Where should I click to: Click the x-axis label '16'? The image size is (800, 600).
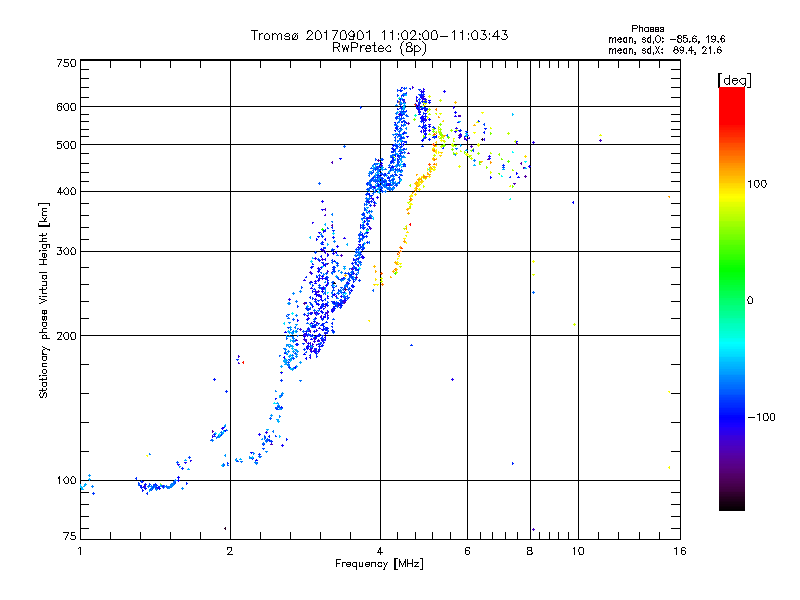(680, 551)
